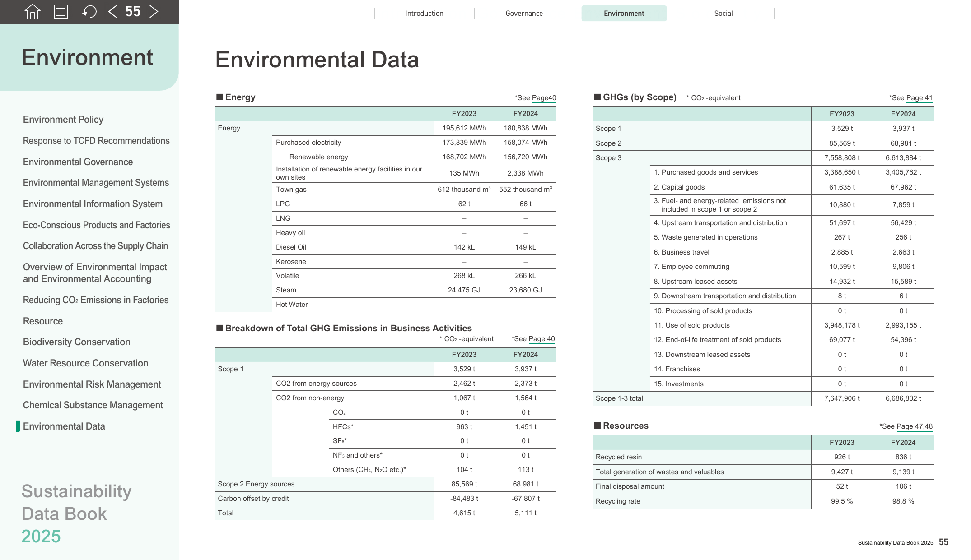Select Collaboration Across the Supply Chain
The height and width of the screenshot is (560, 971).
pyautogui.click(x=95, y=246)
